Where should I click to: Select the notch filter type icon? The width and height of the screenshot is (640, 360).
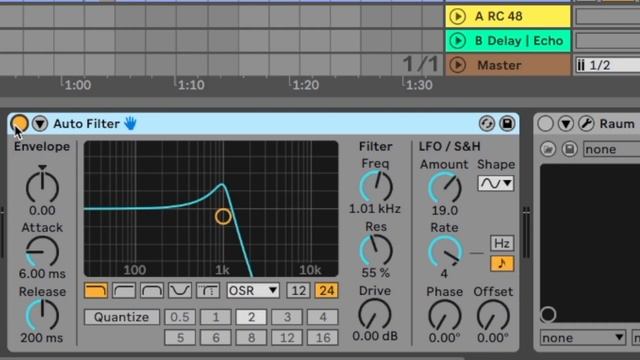pyautogui.click(x=180, y=291)
